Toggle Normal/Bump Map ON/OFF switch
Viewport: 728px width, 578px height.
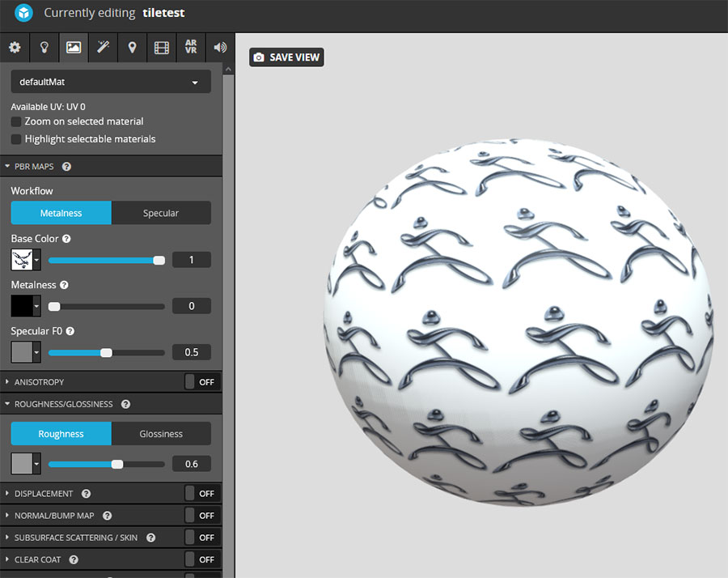[x=202, y=516]
